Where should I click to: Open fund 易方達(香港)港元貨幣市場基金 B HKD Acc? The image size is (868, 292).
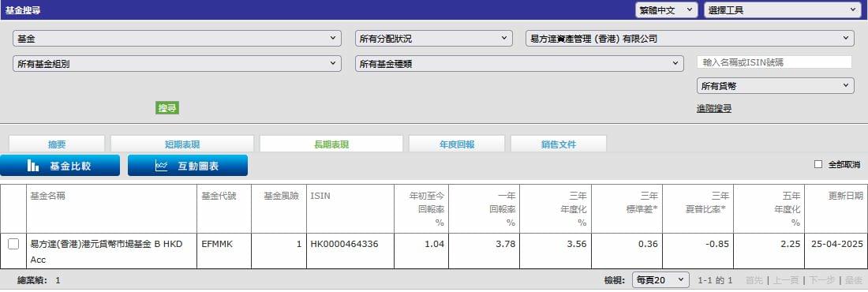coord(107,252)
